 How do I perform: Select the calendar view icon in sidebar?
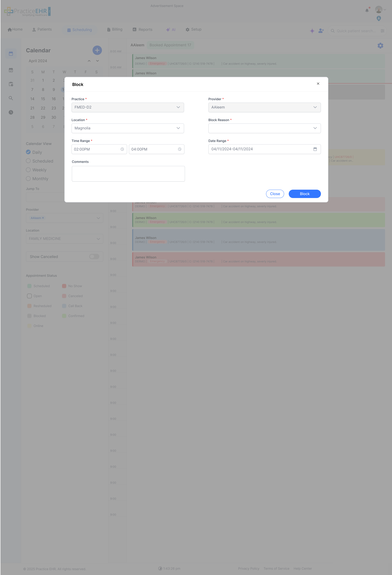11,53
